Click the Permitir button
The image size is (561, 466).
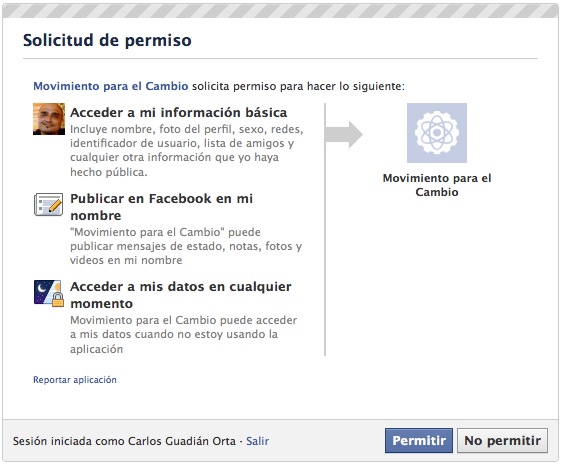(x=419, y=440)
